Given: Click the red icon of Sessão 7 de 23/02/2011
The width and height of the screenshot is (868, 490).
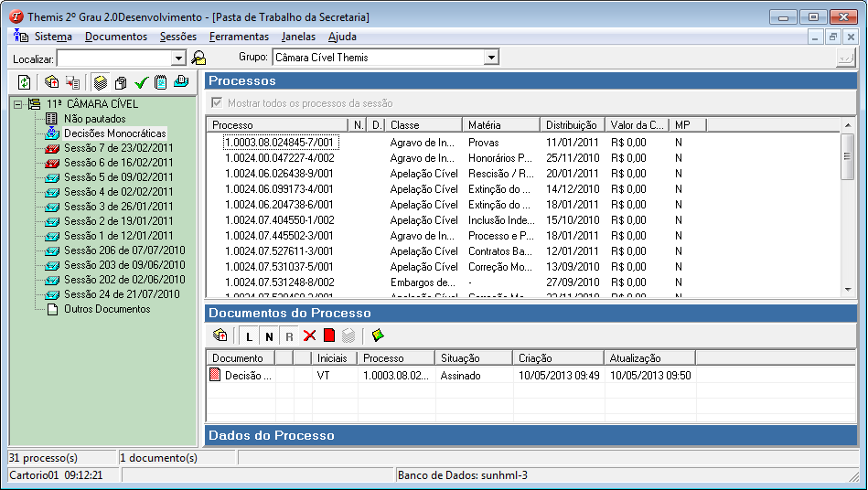Looking at the screenshot, I should click(52, 148).
